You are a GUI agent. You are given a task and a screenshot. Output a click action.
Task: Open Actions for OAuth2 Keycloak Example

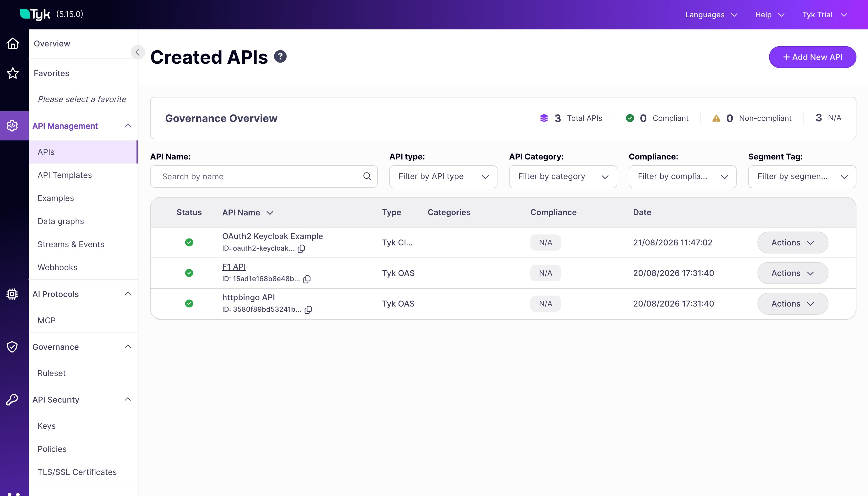[793, 243]
